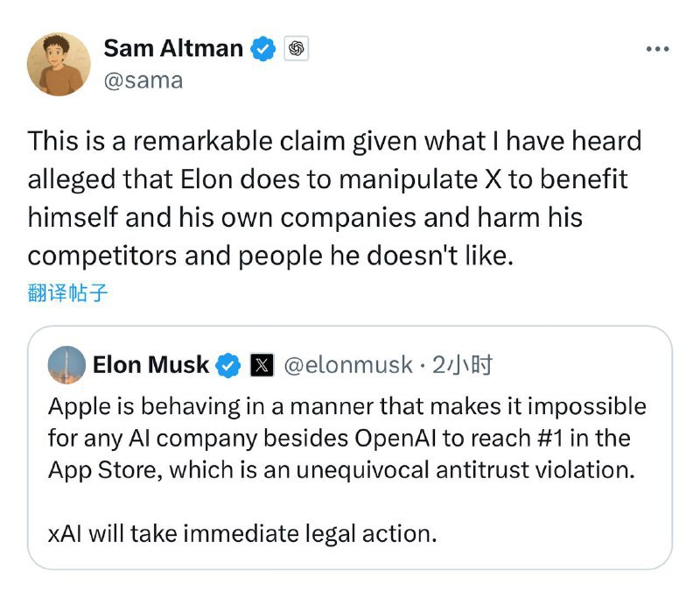Viewport: 700px width, 591px height.
Task: Click the "xAI will take immediate legal action" line
Action: click(242, 533)
